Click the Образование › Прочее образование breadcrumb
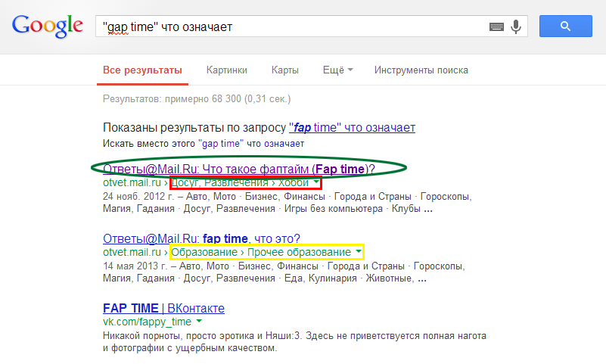Image resolution: width=606 pixels, height=364 pixels. click(261, 252)
